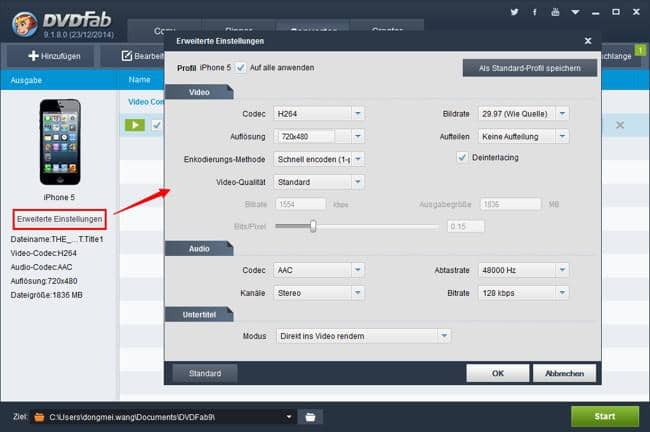Click the video Bitrate 1554 field
Image resolution: width=650 pixels, height=432 pixels.
point(301,204)
